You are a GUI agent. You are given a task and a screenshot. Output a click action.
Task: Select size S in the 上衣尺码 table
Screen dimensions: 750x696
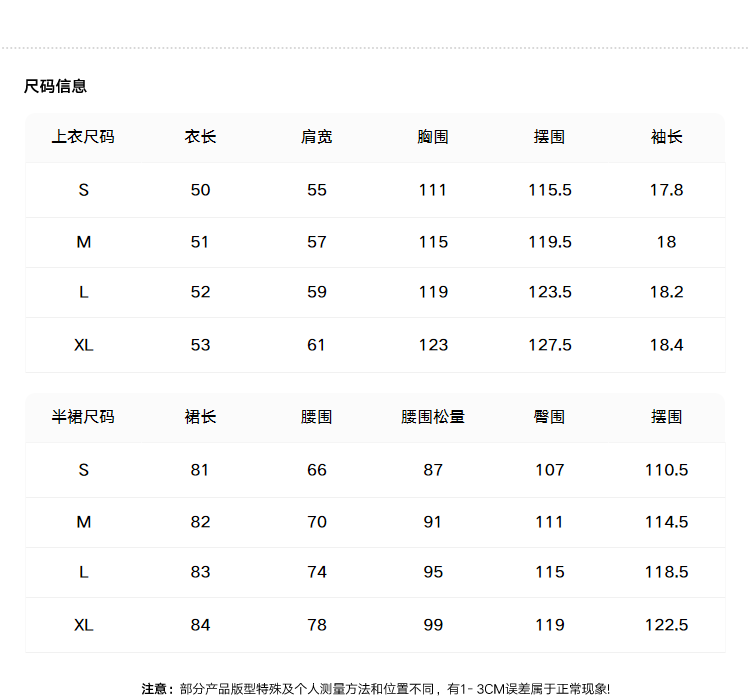point(83,190)
